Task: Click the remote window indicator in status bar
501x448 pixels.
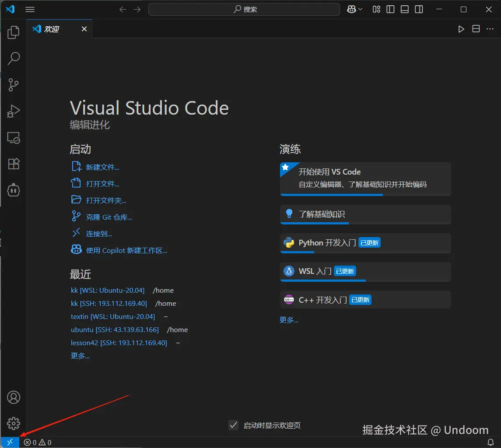Action: tap(10, 442)
